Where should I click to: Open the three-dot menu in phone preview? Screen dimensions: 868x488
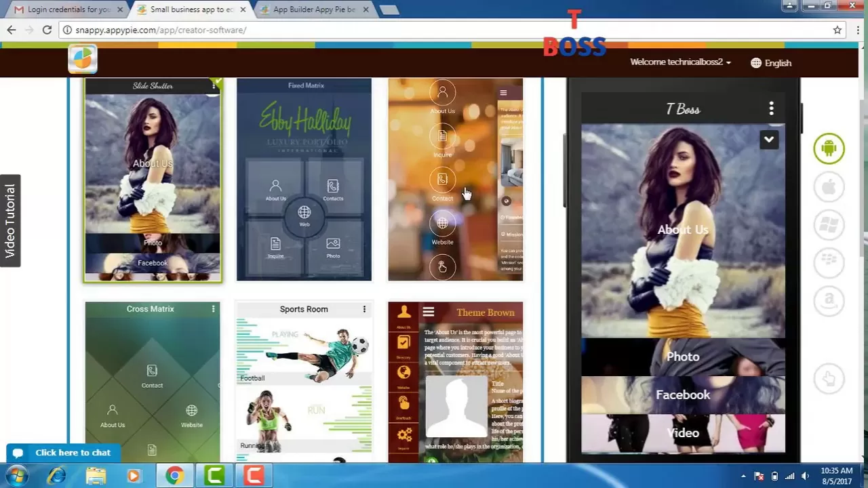pyautogui.click(x=771, y=108)
